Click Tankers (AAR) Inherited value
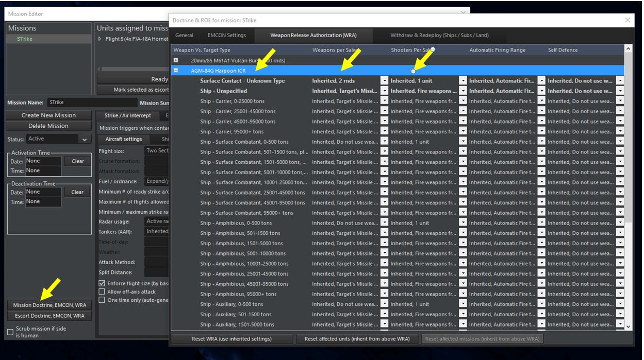Viewport: 644px width, 360px height. coord(157,232)
